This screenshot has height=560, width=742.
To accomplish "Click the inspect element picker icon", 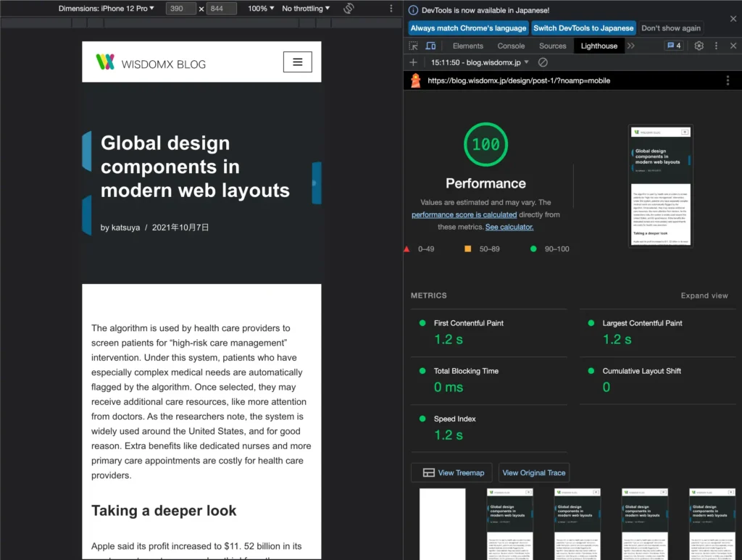I will point(413,46).
